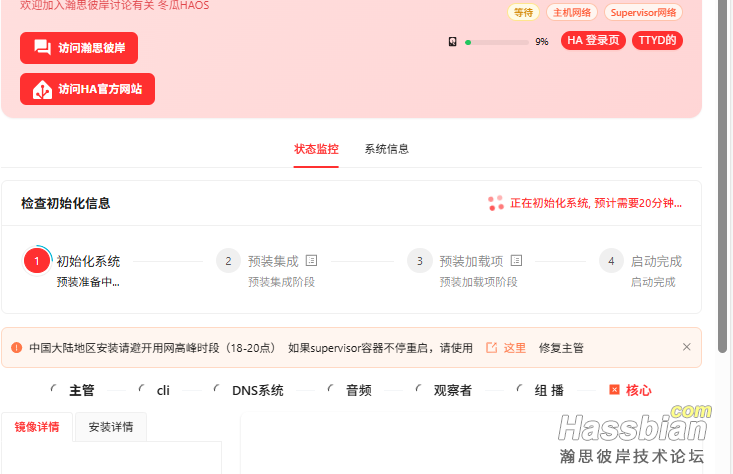Select the 安装详情 tab
Viewport: 733px width, 474px height.
click(111, 427)
